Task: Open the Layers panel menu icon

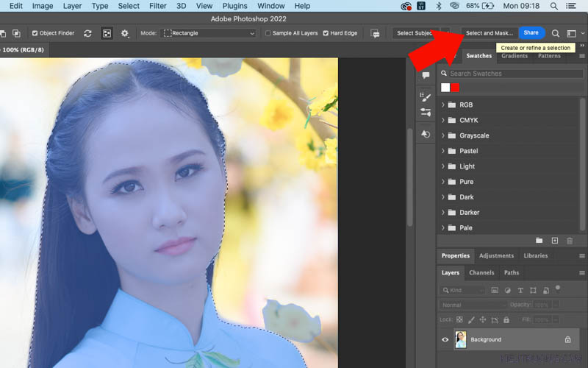Action: pyautogui.click(x=582, y=273)
